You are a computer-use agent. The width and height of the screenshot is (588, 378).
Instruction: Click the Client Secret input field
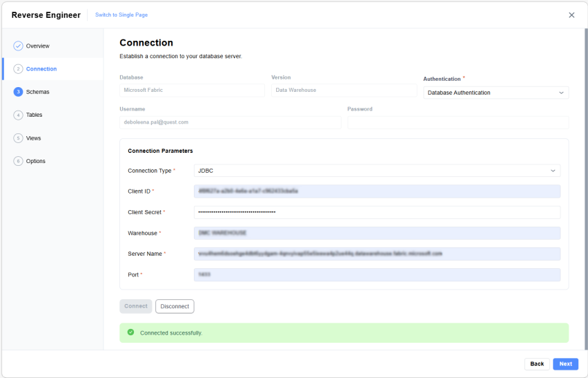tap(377, 212)
